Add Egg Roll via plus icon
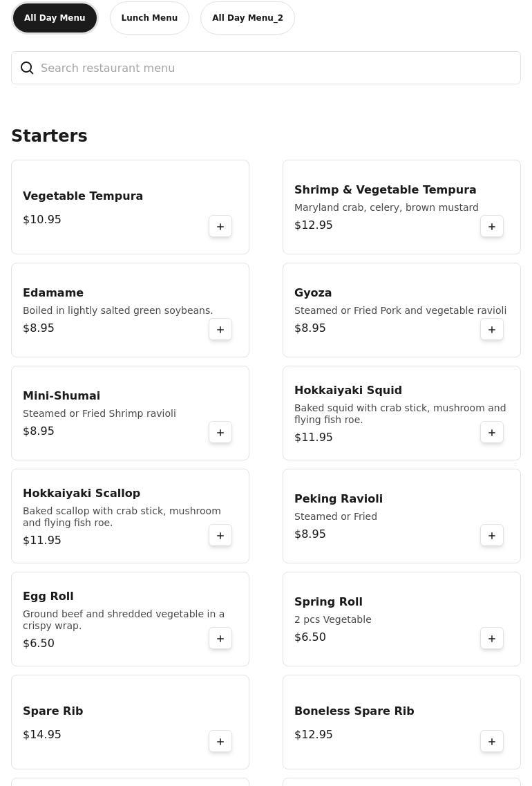532x786 pixels. click(x=220, y=639)
